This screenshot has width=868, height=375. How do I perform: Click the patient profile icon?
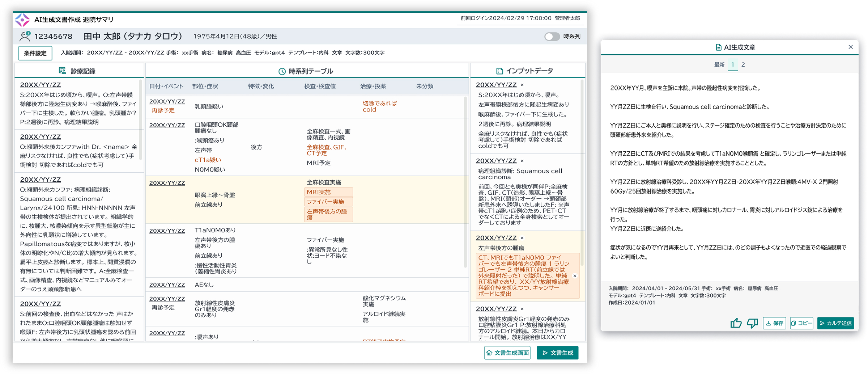click(x=25, y=36)
